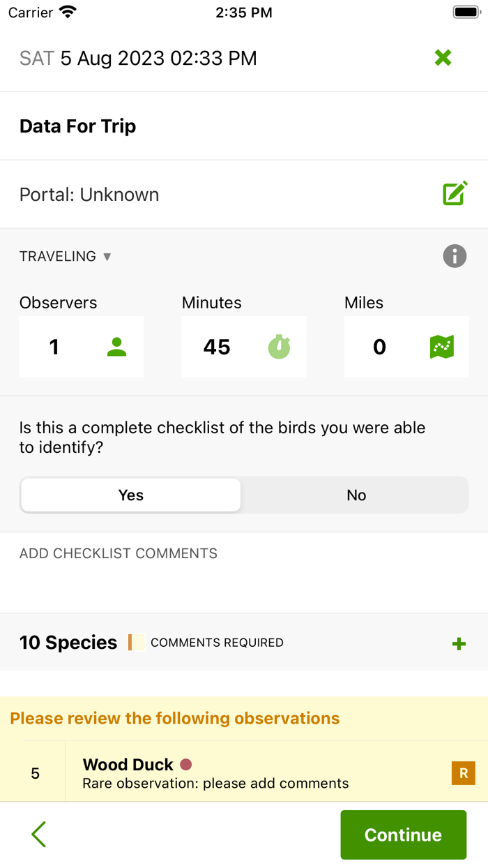Open the edit Portal pencil icon
488x868 pixels.
point(454,194)
